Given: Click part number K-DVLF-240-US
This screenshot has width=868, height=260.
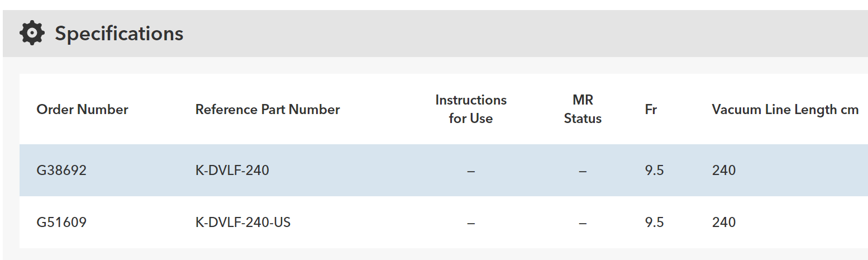Looking at the screenshot, I should (243, 223).
